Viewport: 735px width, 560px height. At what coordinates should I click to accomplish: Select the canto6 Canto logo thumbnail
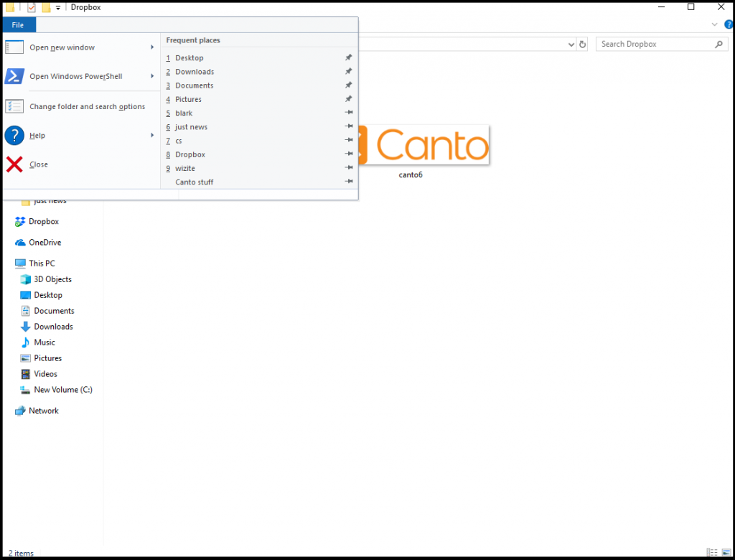(x=423, y=144)
